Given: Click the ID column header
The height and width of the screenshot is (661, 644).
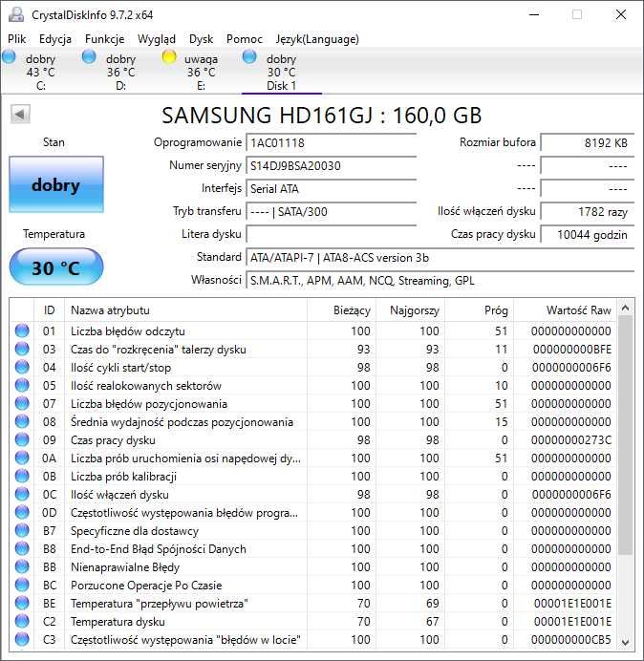Looking at the screenshot, I should click(x=49, y=310).
